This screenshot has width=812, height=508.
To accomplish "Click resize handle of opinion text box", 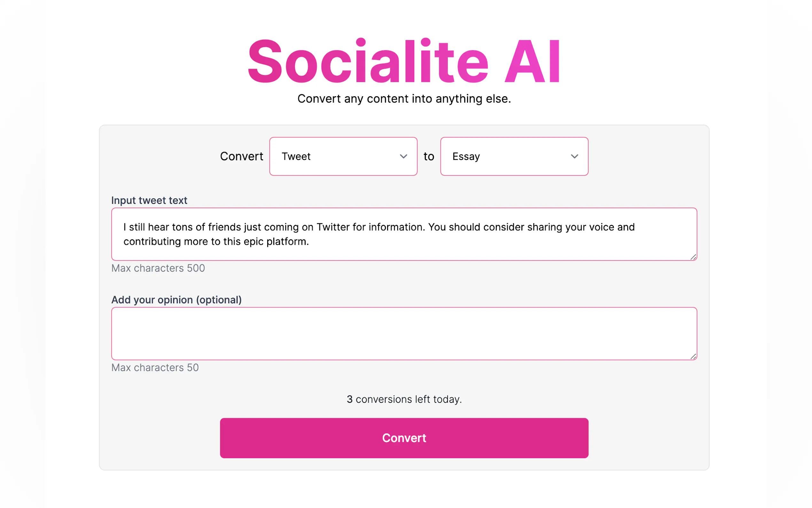I will tap(693, 356).
